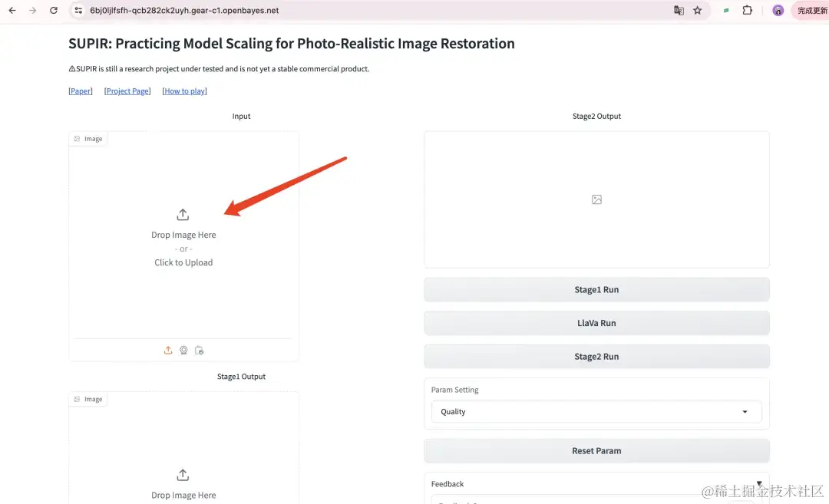This screenshot has height=504, width=829.
Task: Open site information icon in address bar
Action: point(78,10)
